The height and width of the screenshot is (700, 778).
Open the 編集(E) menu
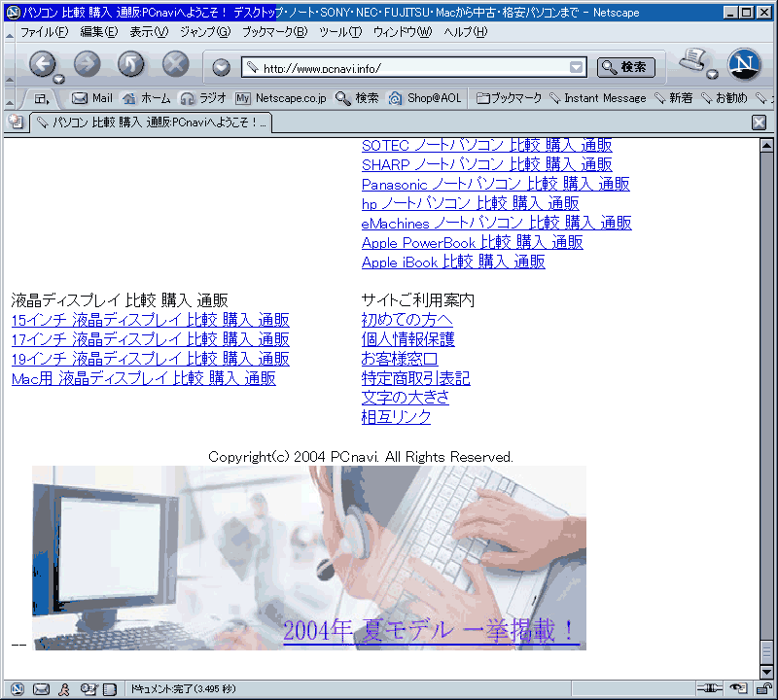click(x=99, y=32)
